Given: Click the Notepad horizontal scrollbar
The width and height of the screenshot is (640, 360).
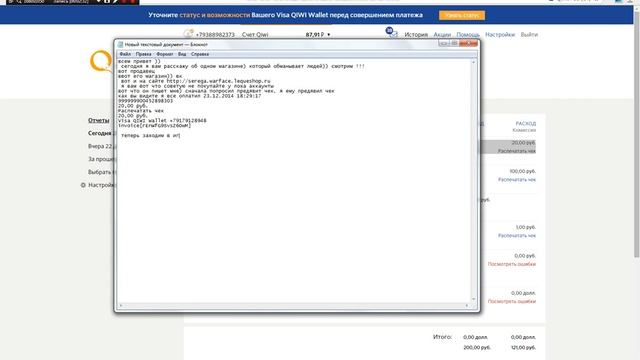Looking at the screenshot, I should coord(294,305).
